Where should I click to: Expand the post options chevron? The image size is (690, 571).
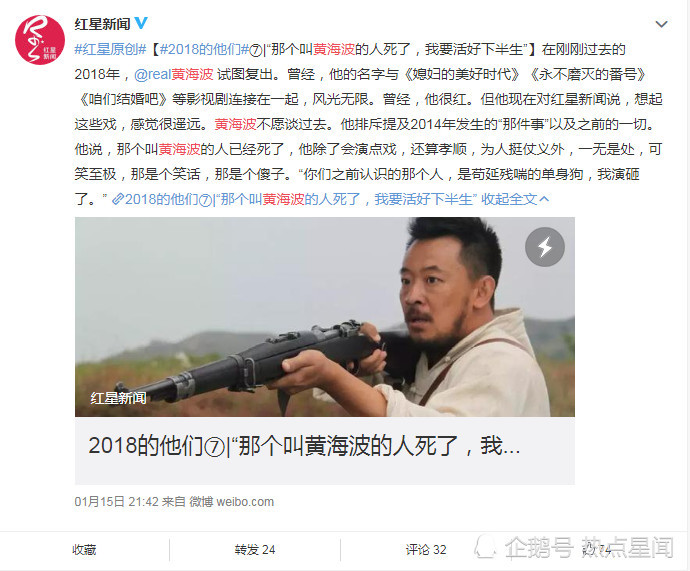[x=661, y=24]
